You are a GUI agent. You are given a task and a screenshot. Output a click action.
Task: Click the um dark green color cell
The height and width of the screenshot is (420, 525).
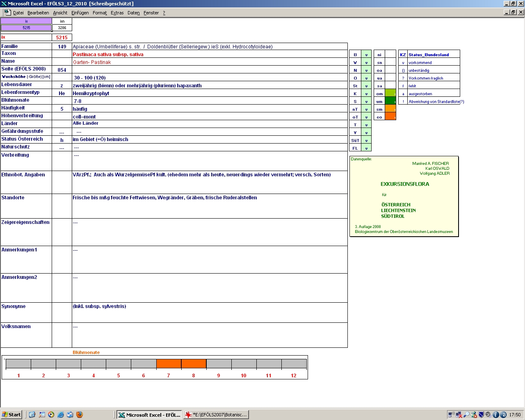pos(390,101)
